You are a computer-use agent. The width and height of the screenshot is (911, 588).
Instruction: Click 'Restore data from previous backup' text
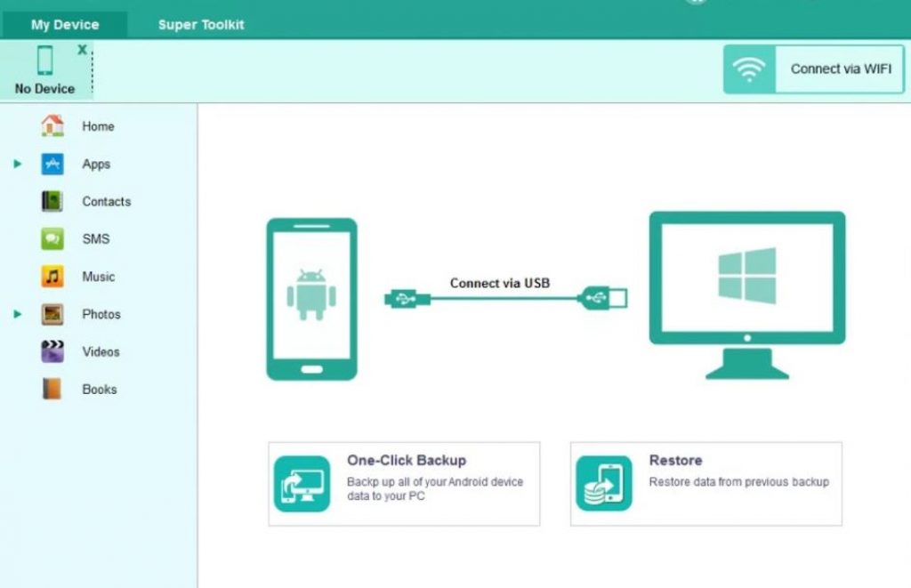pyautogui.click(x=739, y=481)
